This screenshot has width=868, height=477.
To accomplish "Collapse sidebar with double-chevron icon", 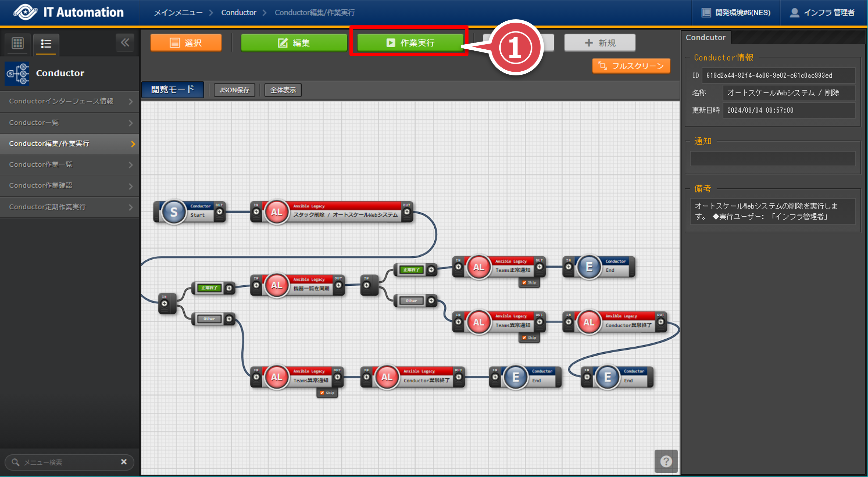I will click(x=125, y=43).
